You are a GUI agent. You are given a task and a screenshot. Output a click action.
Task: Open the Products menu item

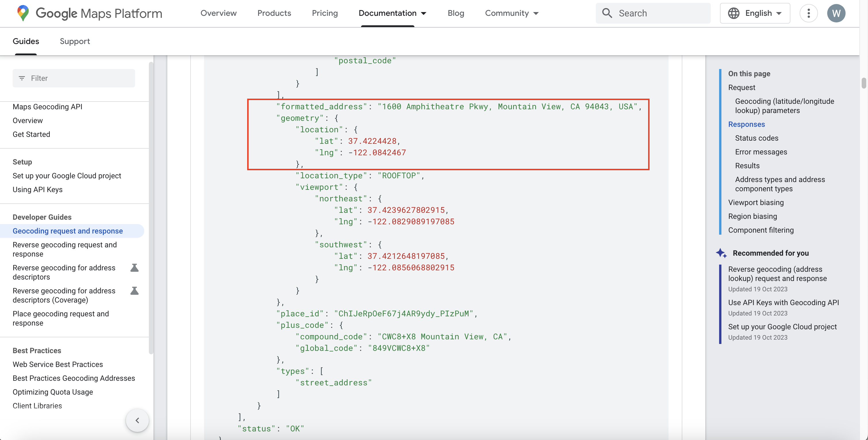pos(274,13)
